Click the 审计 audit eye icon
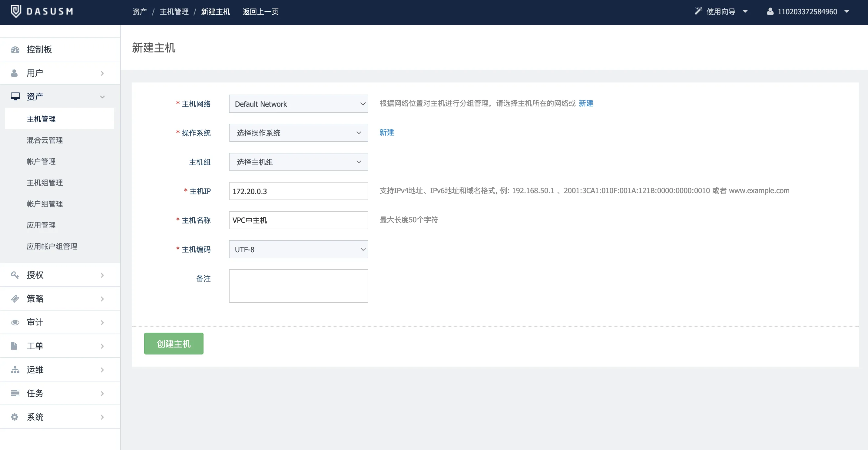This screenshot has width=868, height=450. (15, 322)
